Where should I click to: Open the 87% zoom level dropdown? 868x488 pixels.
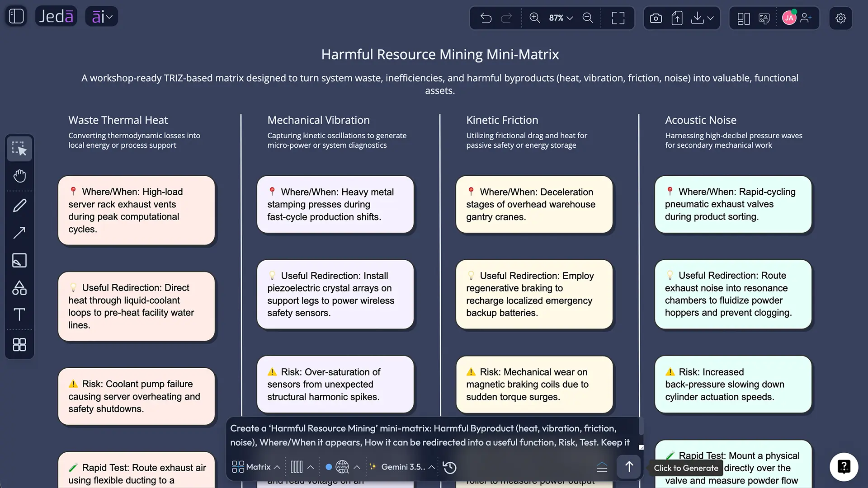click(561, 18)
